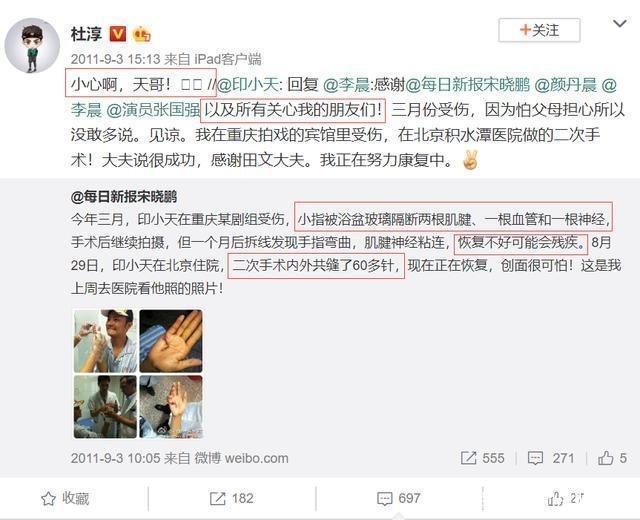Expand the post options chevron at top right
640x520 pixels.
pyautogui.click(x=620, y=24)
